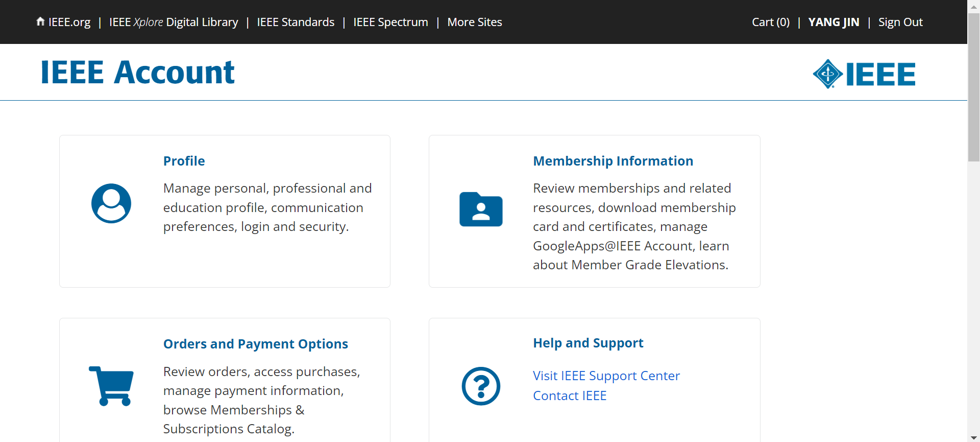Click the Contact IEEE link
Screen dimensions: 980x442
tap(570, 396)
